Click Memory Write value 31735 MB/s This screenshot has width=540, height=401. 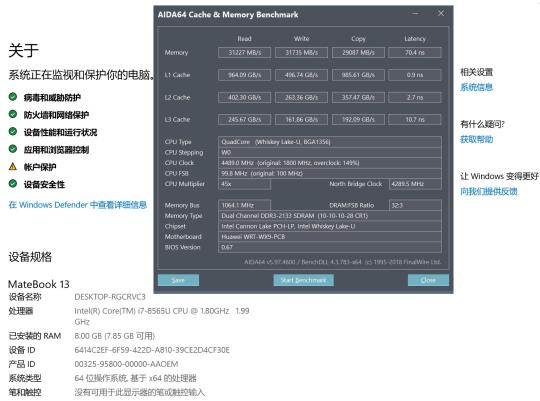pyautogui.click(x=301, y=52)
